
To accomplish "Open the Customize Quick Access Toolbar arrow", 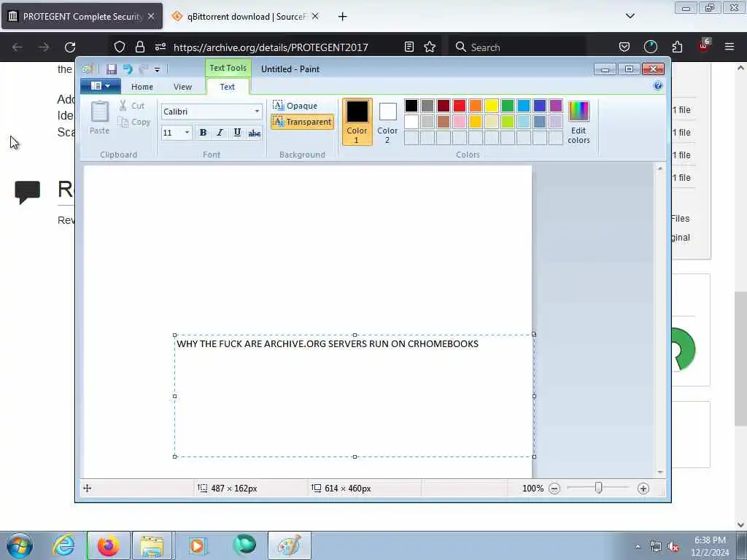I will click(158, 70).
